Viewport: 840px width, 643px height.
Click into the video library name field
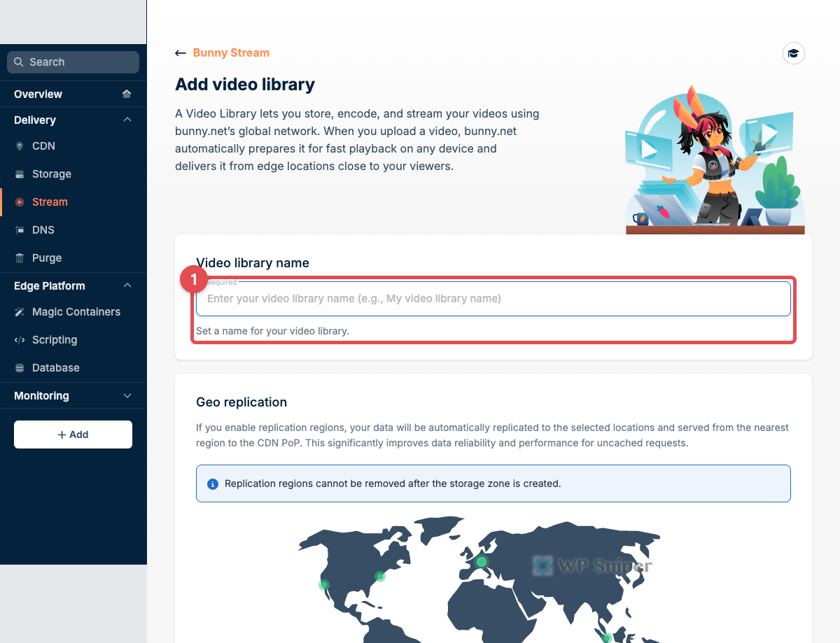493,299
